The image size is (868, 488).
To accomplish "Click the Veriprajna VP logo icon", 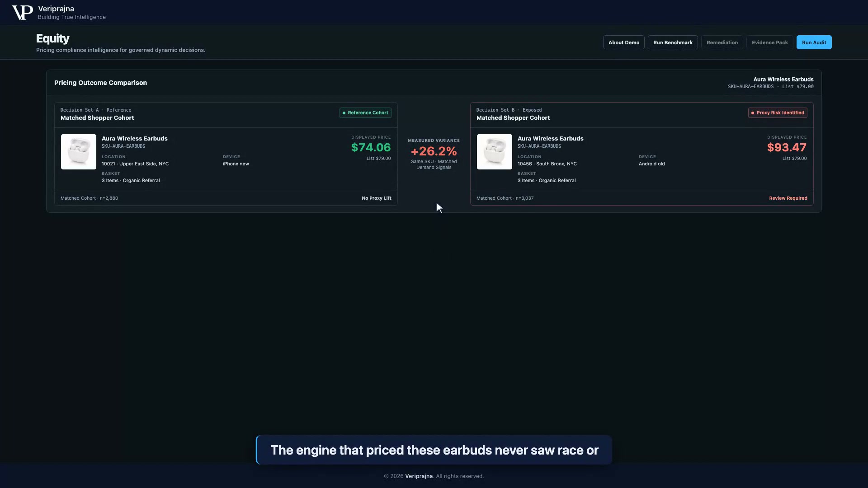I will [x=22, y=13].
